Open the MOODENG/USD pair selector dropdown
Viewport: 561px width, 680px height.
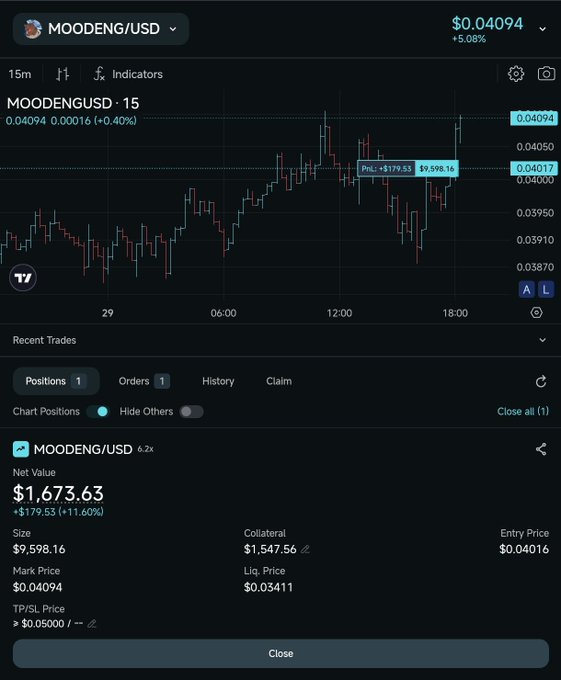tap(101, 29)
